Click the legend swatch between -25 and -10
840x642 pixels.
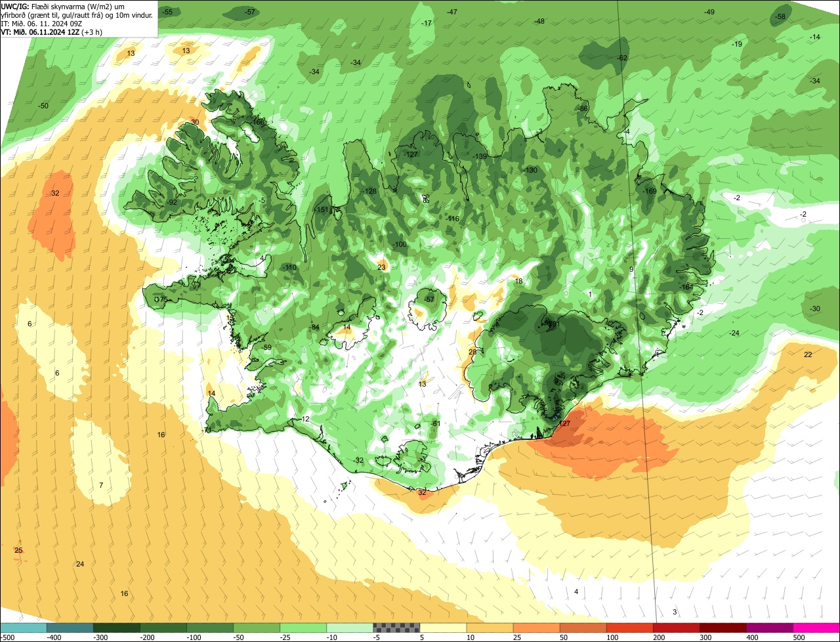(303, 628)
